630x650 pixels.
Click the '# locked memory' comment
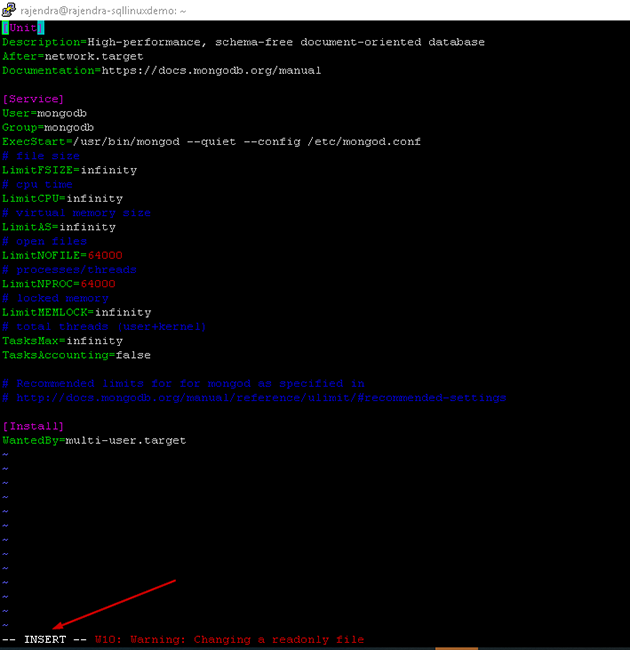(55, 298)
